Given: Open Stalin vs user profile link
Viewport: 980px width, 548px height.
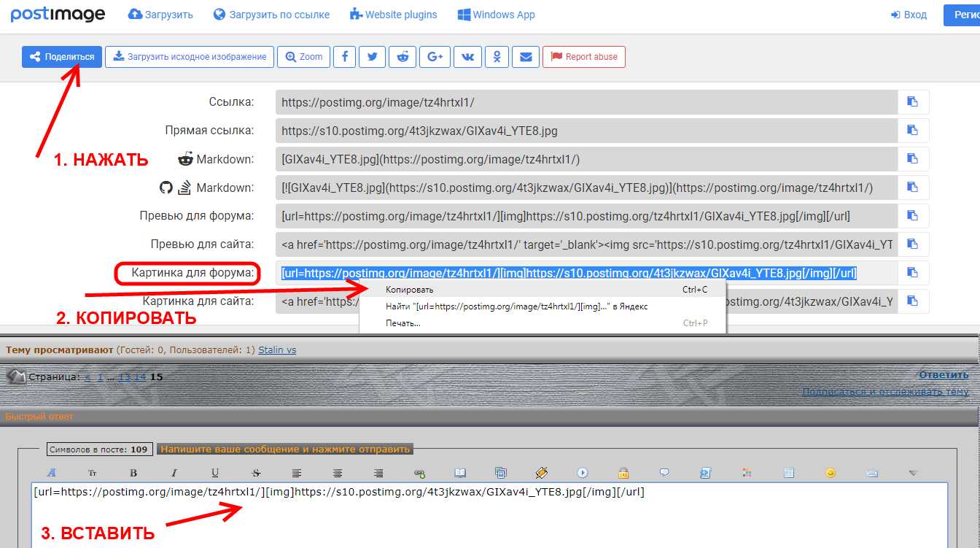Looking at the screenshot, I should [277, 350].
